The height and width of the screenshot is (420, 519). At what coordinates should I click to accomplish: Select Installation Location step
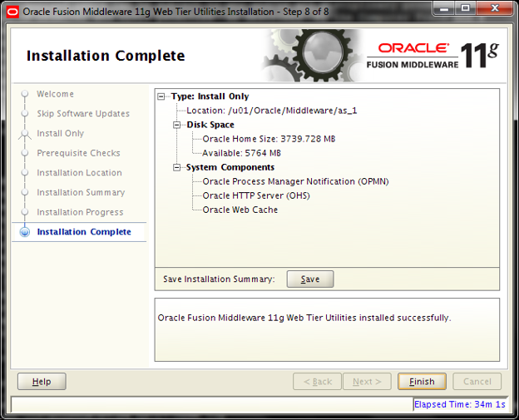tap(80, 173)
